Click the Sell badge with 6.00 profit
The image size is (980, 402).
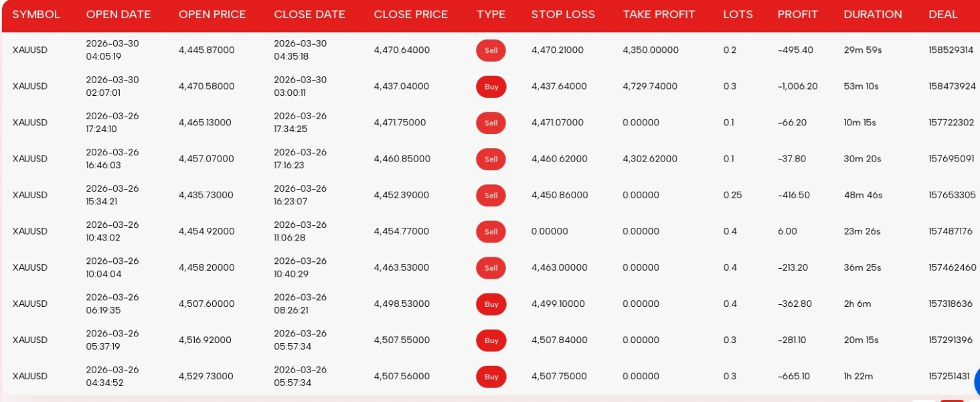click(491, 232)
